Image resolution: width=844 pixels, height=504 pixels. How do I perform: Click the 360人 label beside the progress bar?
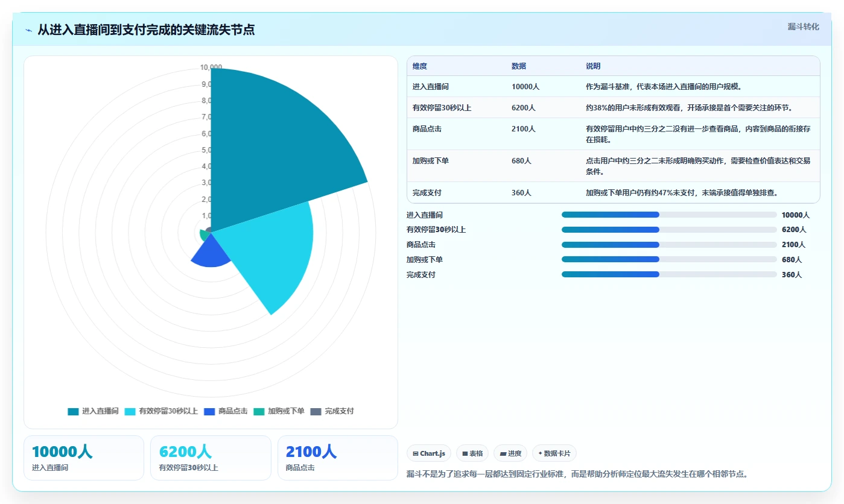click(792, 275)
